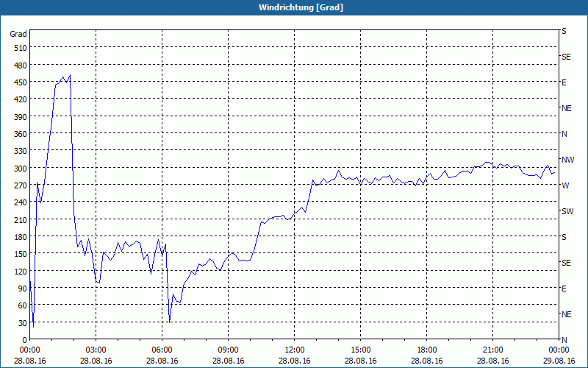Select the 120 degree axis label
588x368 pixels.
coord(21,271)
